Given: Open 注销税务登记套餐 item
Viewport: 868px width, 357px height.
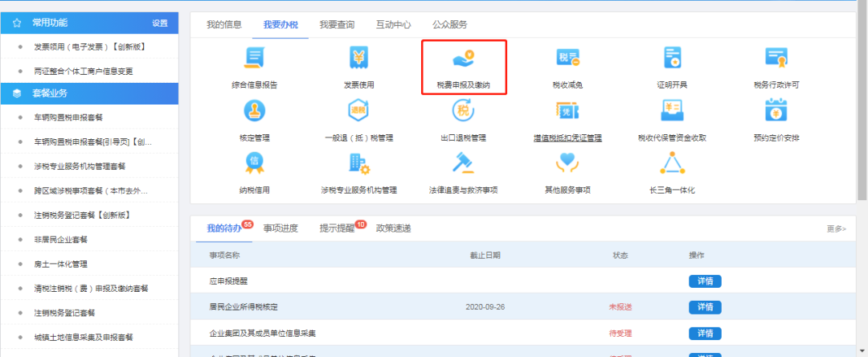Looking at the screenshot, I should pos(64,313).
